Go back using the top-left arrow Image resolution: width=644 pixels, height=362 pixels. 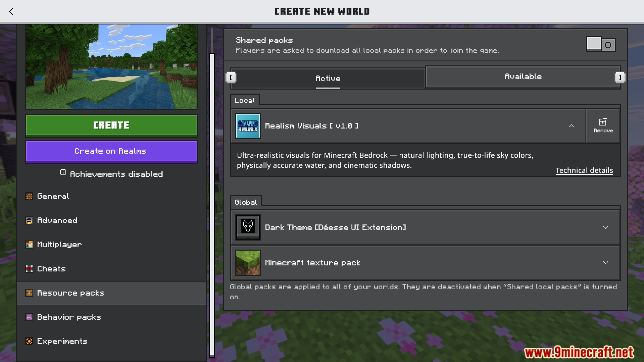[x=11, y=11]
